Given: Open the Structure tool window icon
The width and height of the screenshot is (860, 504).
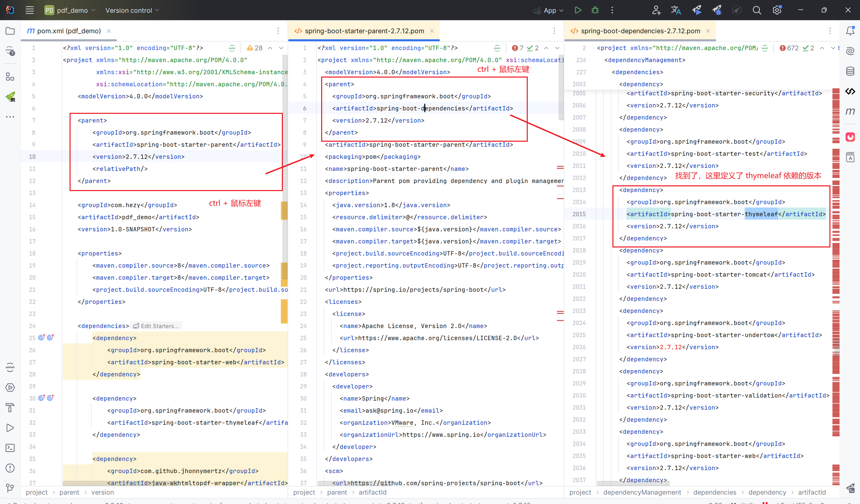Looking at the screenshot, I should tap(10, 77).
